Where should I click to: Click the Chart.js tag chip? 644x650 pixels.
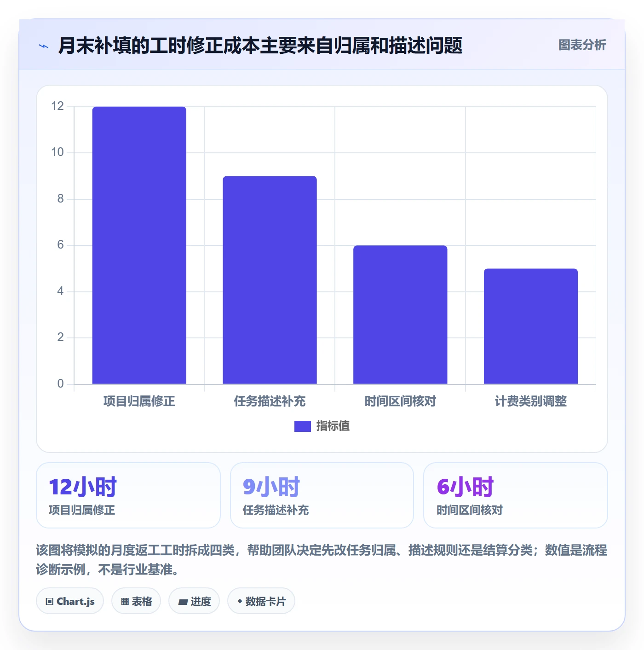coord(70,601)
